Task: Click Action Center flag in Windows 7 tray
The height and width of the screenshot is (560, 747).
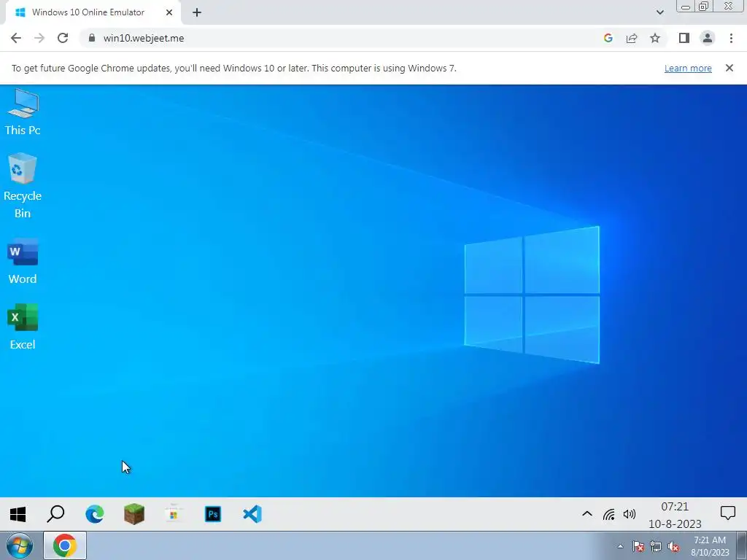Action: coord(638,546)
